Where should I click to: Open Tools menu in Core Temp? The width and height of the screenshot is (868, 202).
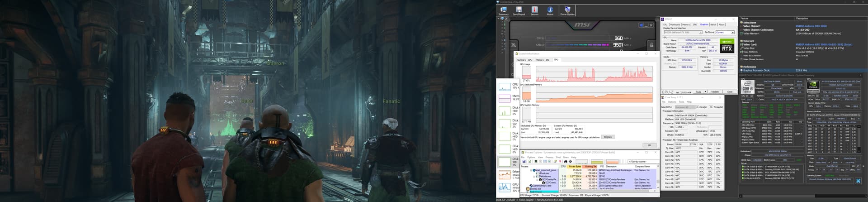click(x=681, y=102)
